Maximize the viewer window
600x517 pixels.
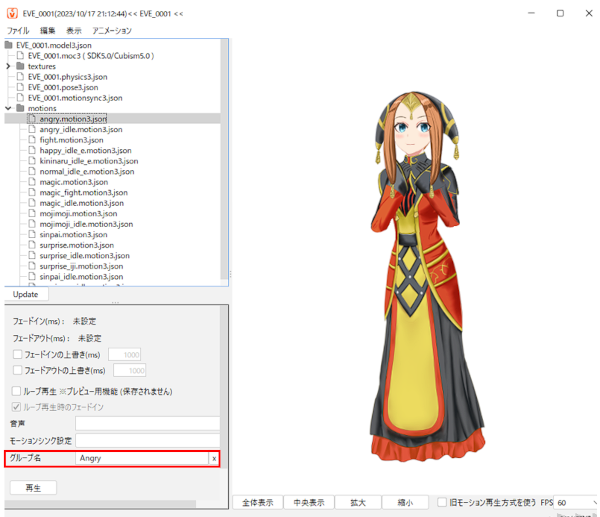(560, 13)
